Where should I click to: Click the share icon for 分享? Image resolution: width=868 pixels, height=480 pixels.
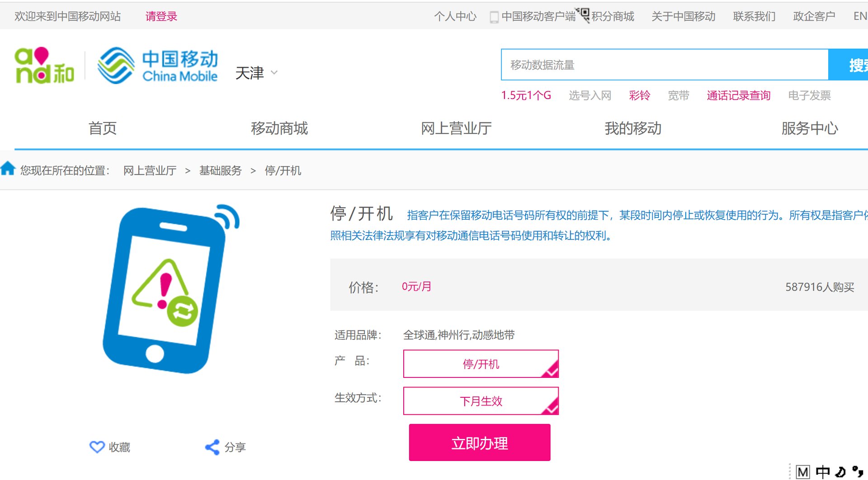(212, 447)
